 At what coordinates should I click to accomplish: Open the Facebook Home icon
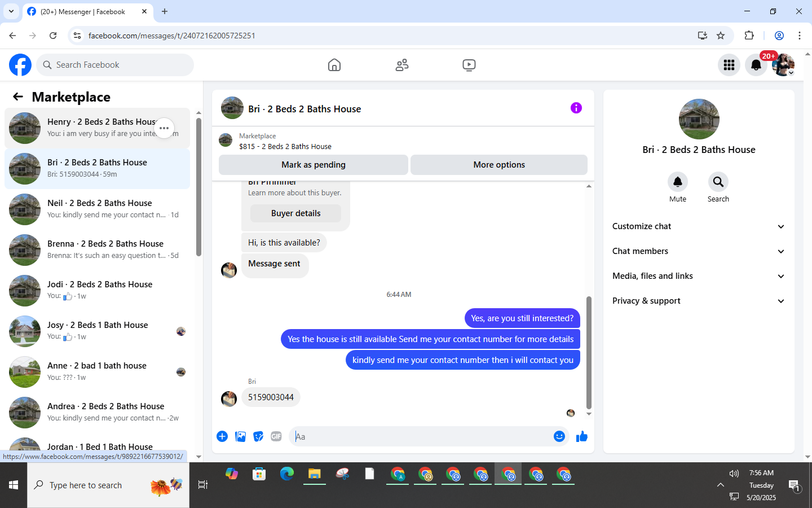pyautogui.click(x=334, y=65)
